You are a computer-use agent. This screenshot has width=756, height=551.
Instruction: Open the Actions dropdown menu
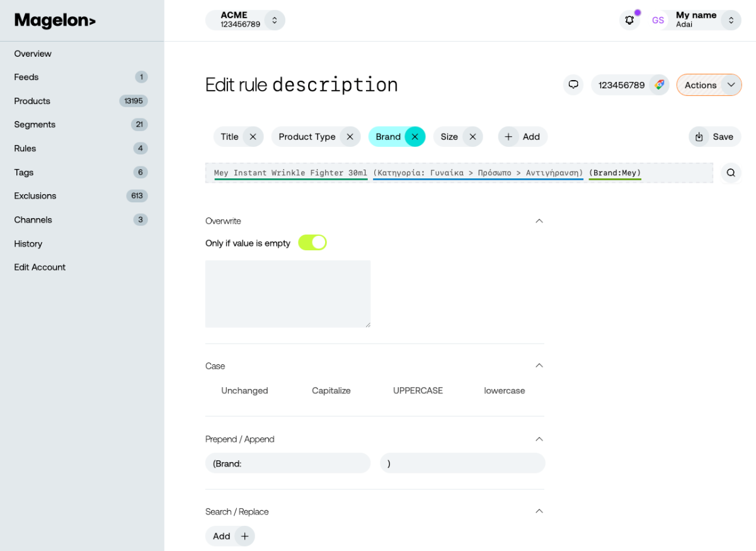click(709, 85)
